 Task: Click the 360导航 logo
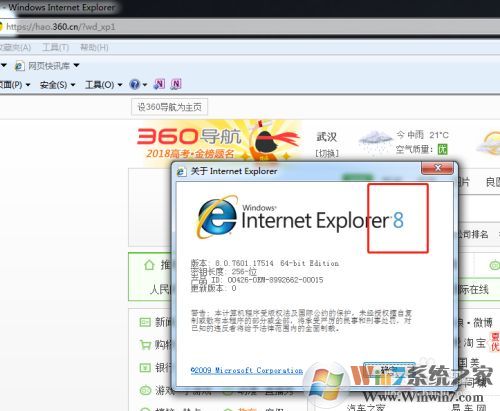point(189,136)
